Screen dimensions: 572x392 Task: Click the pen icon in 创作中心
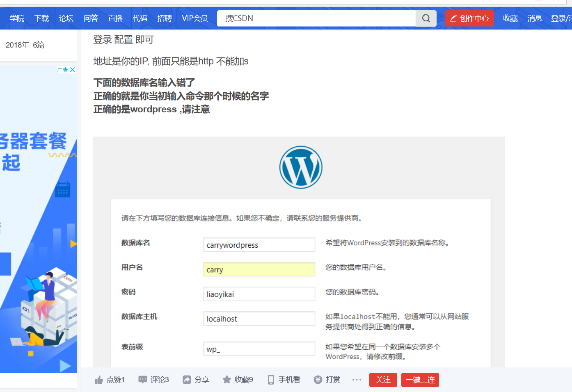pos(453,18)
